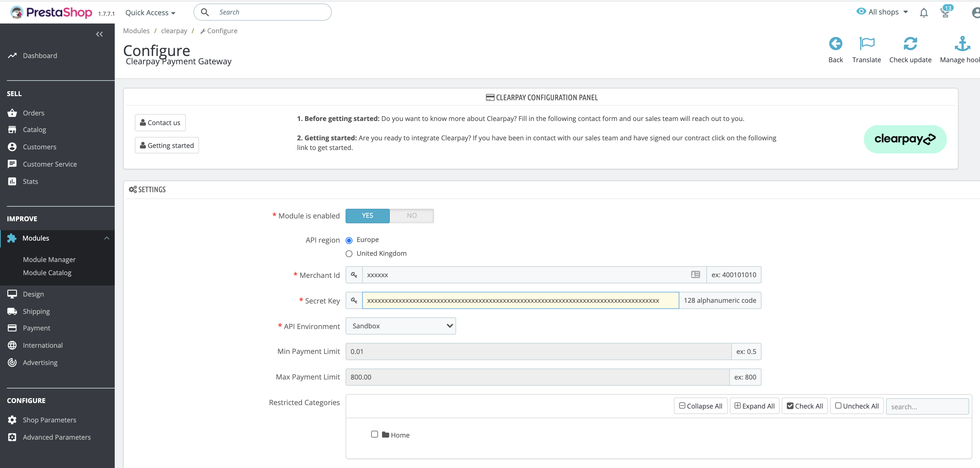
Task: Click the Payment card icon
Action: click(x=12, y=328)
